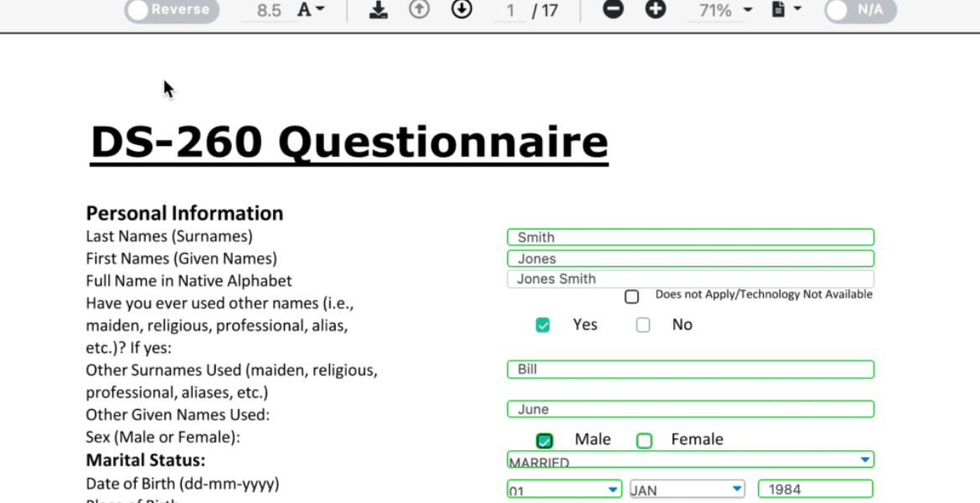
Task: Zoom in using the plus icon
Action: click(655, 10)
